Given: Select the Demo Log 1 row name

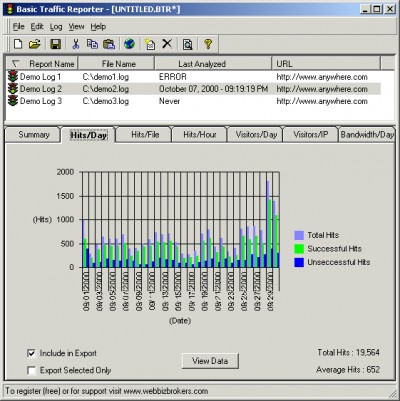Looking at the screenshot, I should pos(40,77).
